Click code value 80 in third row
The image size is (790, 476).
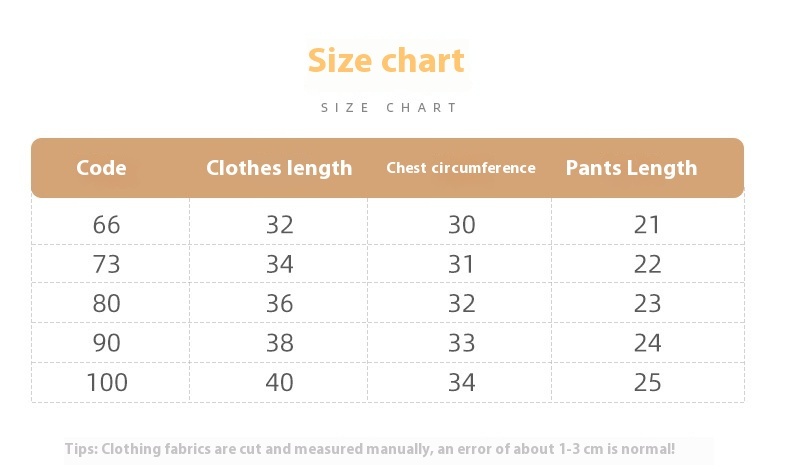point(106,303)
